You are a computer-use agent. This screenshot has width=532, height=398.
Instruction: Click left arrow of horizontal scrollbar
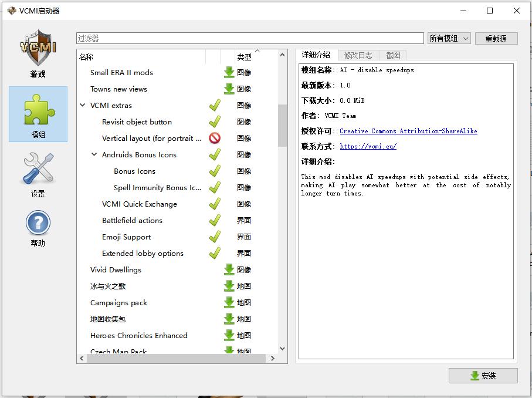click(x=82, y=358)
